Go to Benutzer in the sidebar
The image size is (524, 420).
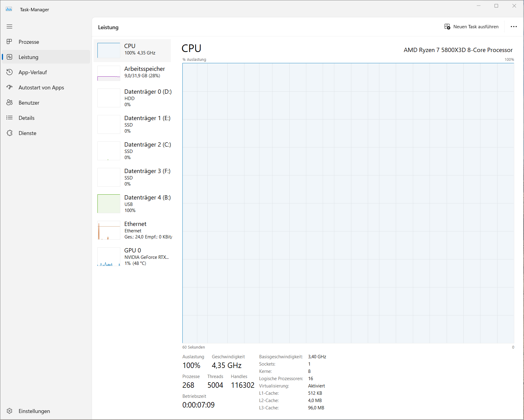click(46, 102)
